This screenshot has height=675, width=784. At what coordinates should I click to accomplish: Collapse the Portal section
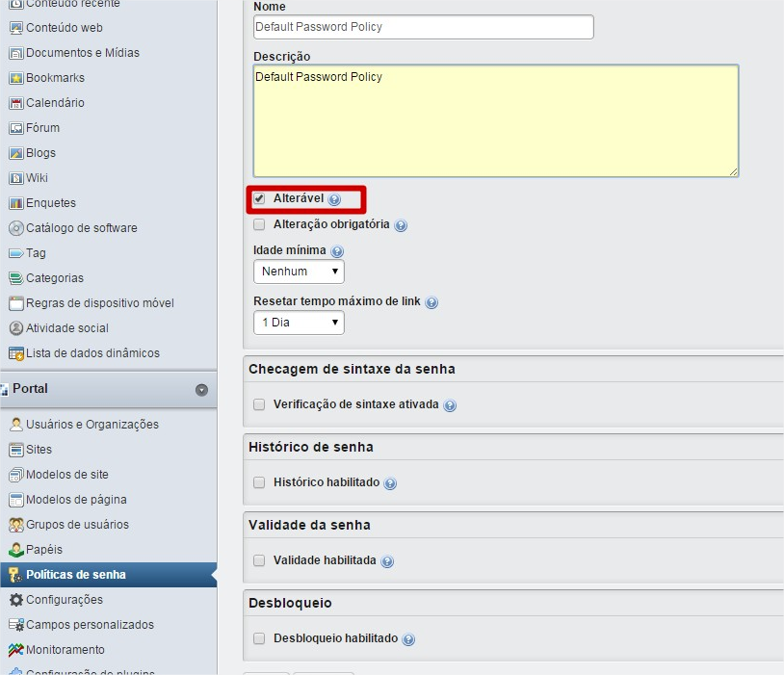pos(202,390)
